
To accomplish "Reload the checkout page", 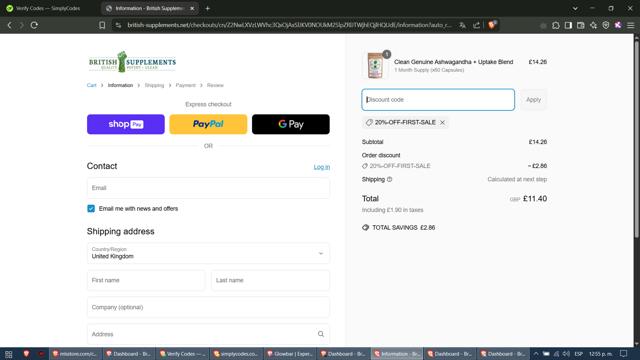I will point(34,25).
